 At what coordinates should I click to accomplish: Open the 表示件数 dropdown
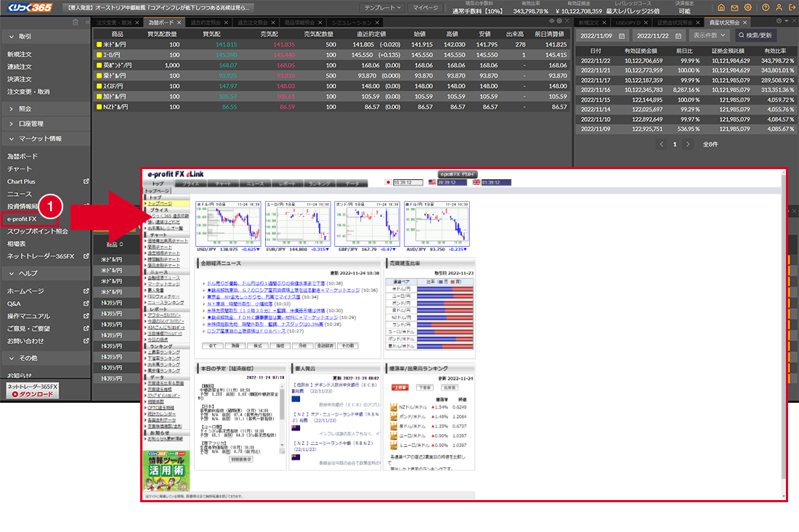coord(709,36)
